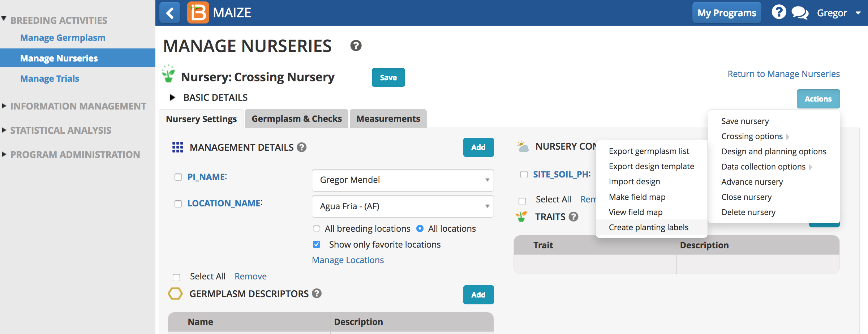This screenshot has height=334, width=868.
Task: Open the help question mark in header
Action: 779,12
